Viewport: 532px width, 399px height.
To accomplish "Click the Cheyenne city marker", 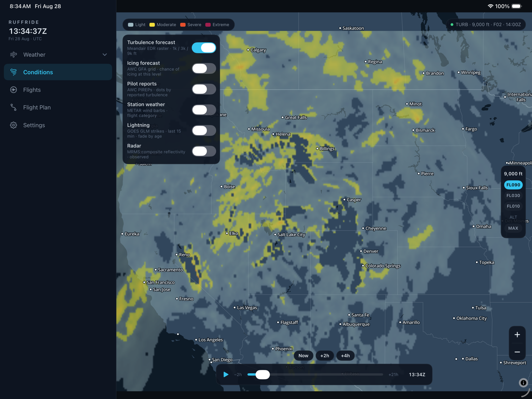I will tap(363, 228).
